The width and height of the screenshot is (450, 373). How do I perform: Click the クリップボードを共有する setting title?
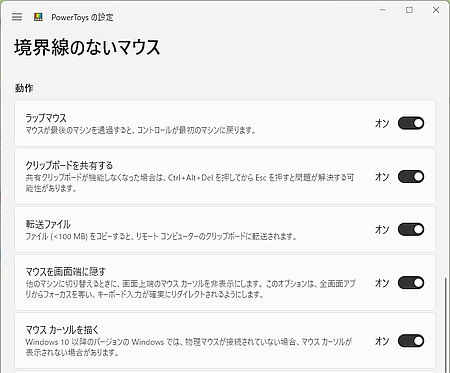point(69,165)
